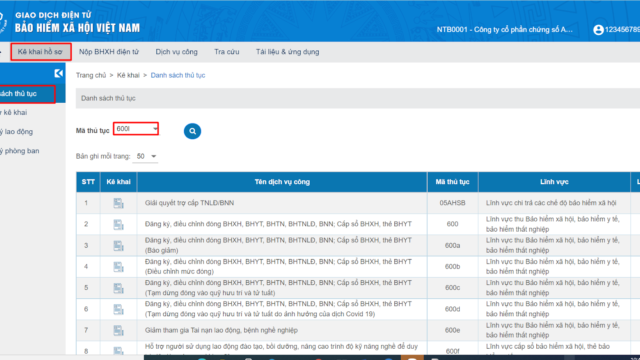
Task: Change records per page dropdown showing 50
Action: click(146, 156)
